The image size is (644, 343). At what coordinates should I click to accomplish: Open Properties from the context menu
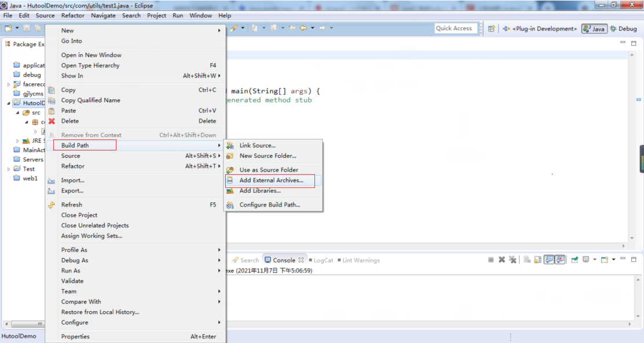[136, 336]
